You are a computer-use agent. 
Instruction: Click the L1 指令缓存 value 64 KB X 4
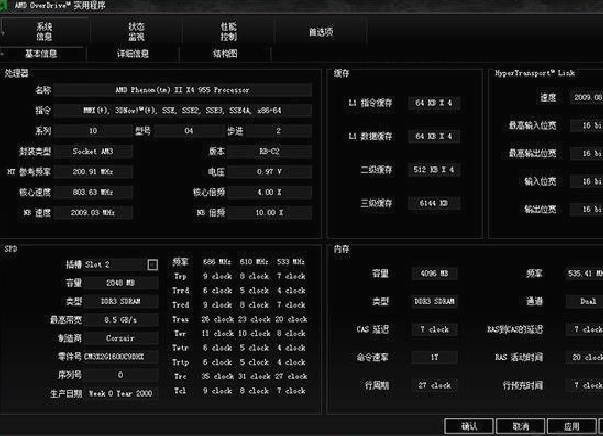pos(434,103)
